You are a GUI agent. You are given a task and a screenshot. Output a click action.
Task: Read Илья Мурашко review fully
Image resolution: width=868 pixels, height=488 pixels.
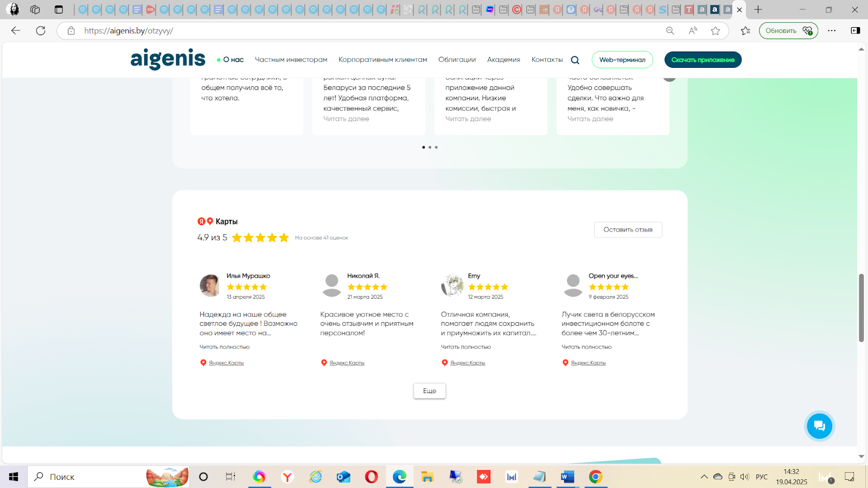point(225,347)
